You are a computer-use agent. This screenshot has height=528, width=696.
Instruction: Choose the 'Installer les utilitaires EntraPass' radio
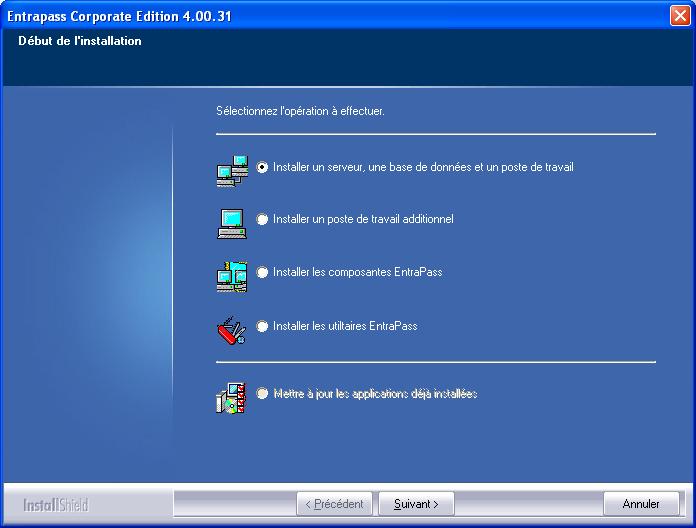pos(262,326)
